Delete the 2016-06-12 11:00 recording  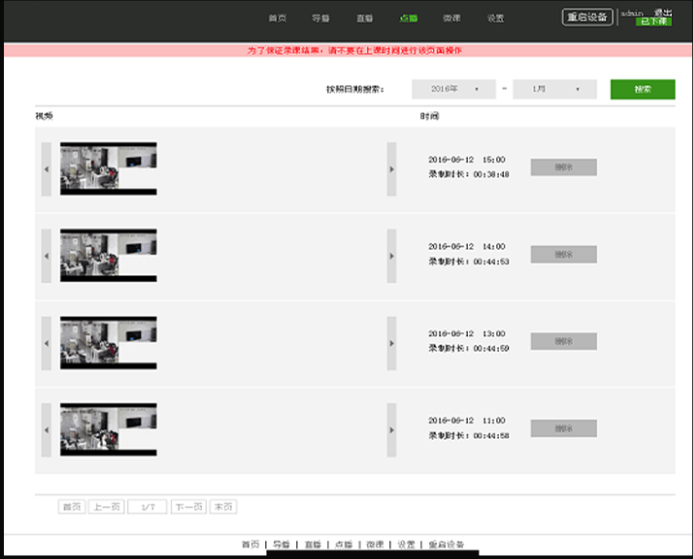564,428
